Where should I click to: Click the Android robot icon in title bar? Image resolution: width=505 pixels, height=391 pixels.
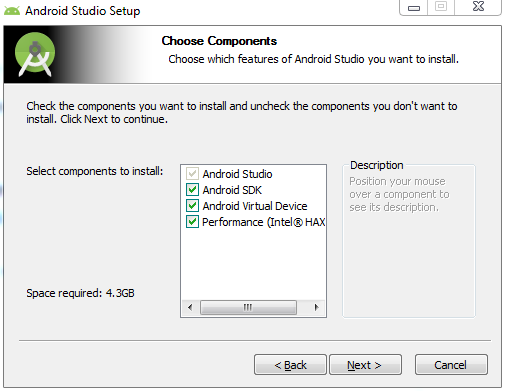pyautogui.click(x=12, y=11)
